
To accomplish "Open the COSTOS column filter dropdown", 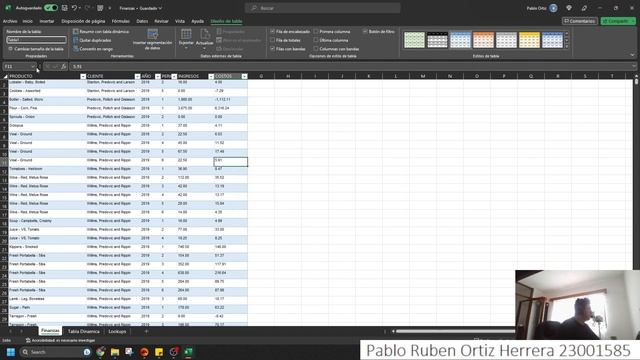I will pos(244,76).
